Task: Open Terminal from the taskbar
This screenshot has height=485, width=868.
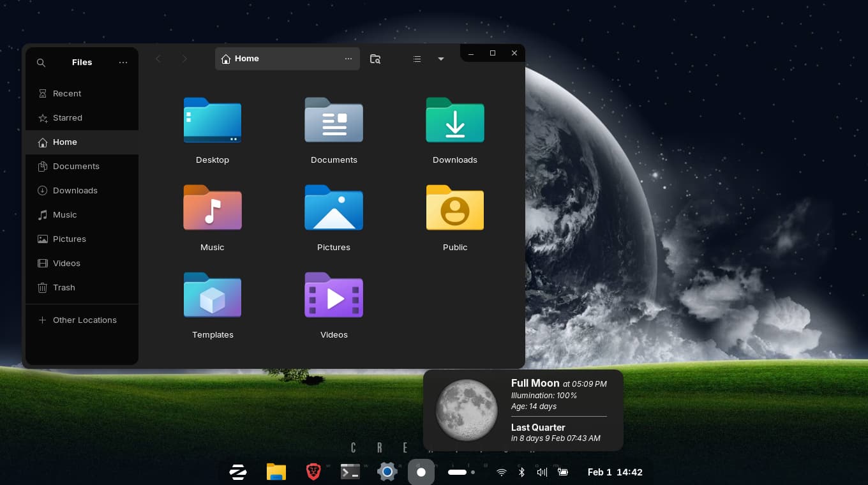Action: pyautogui.click(x=350, y=472)
